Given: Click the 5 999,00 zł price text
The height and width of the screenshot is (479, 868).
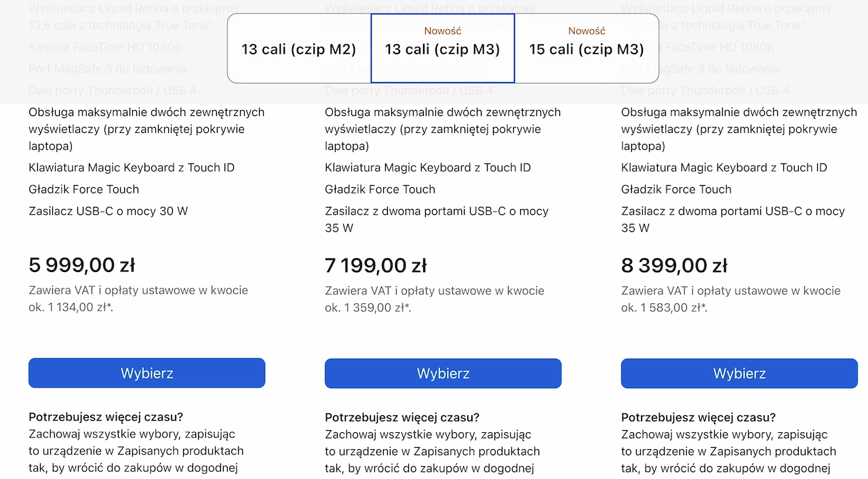Looking at the screenshot, I should pyautogui.click(x=82, y=265).
